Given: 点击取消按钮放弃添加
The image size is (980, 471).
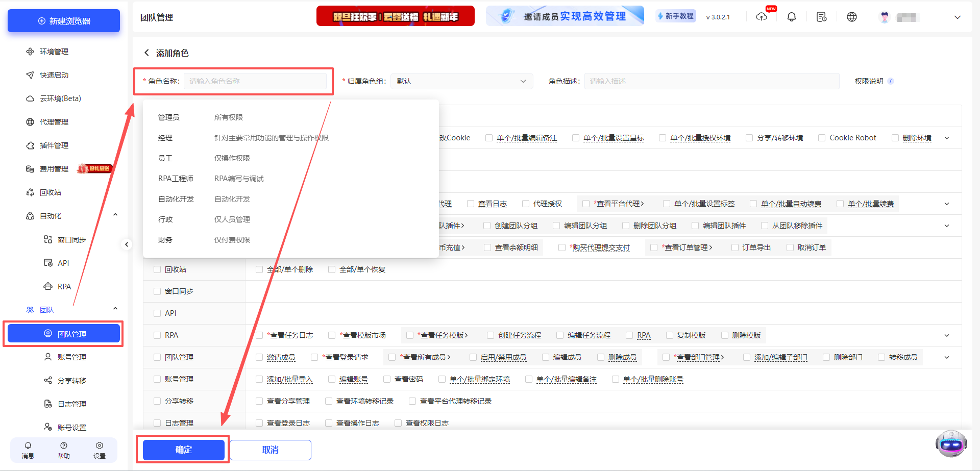Looking at the screenshot, I should click(270, 450).
